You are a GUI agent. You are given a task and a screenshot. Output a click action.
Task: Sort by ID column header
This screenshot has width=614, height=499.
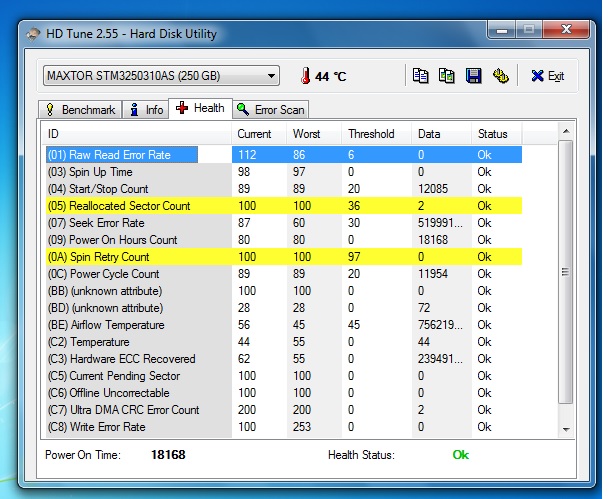tap(137, 134)
